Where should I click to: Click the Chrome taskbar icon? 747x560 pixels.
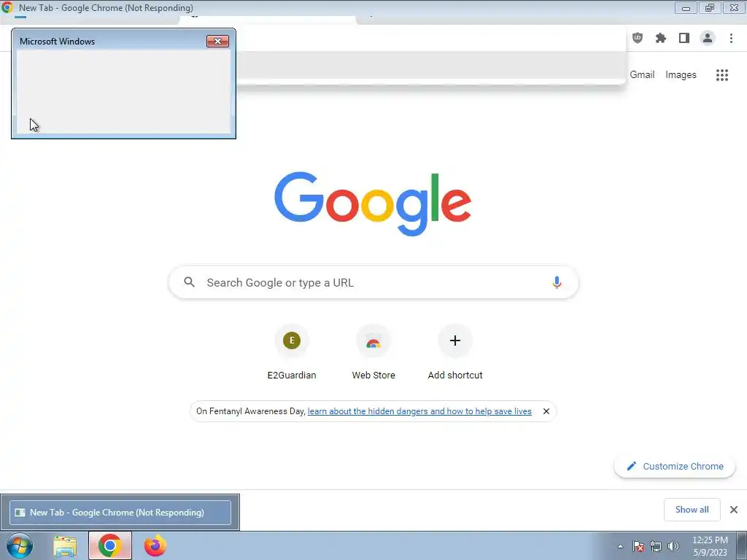pos(110,545)
